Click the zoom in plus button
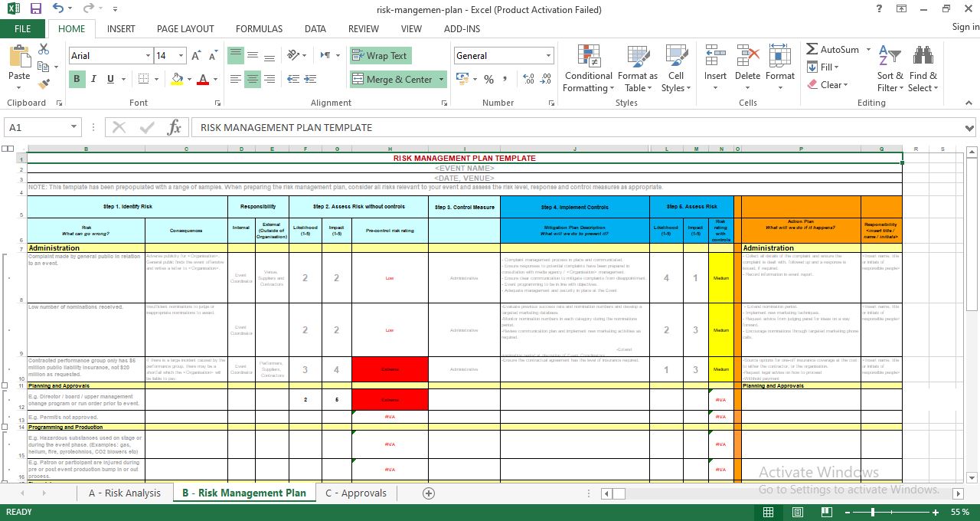 pyautogui.click(x=937, y=512)
